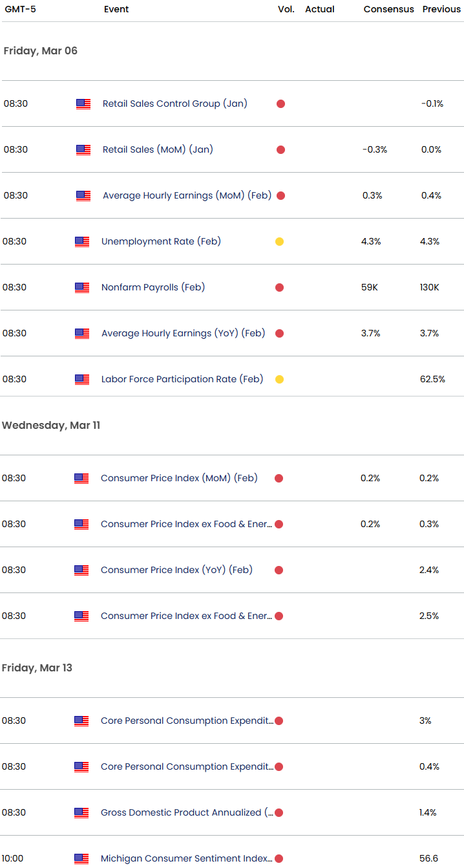Click the 59K consensus value for Nonfarm Payrolls

click(x=370, y=287)
